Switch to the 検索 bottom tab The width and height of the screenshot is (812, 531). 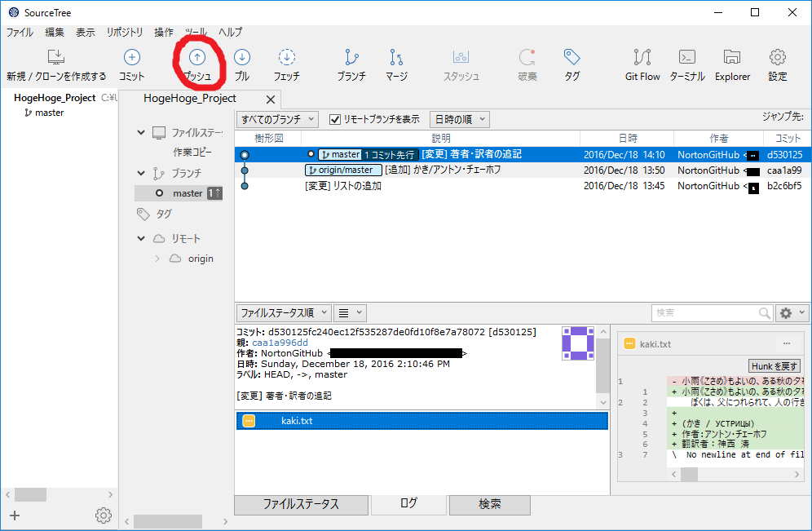pos(489,505)
